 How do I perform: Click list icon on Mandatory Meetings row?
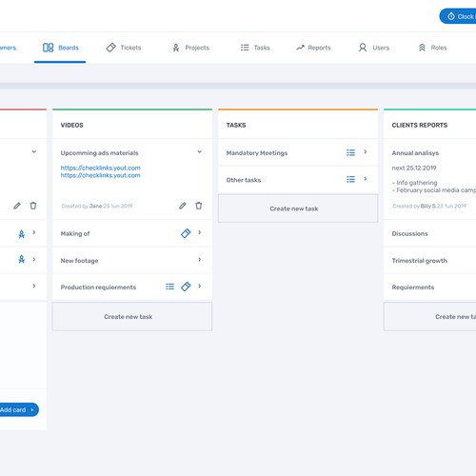tap(350, 152)
